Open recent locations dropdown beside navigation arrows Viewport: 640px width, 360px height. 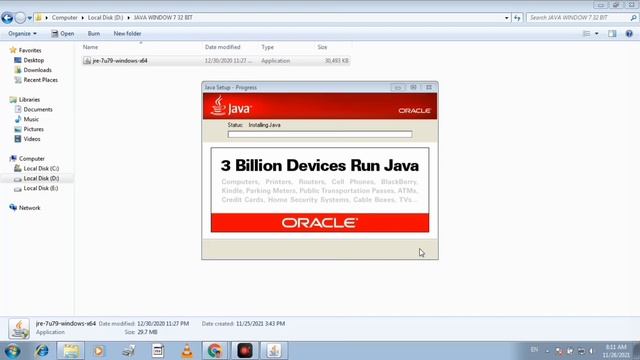(29, 18)
